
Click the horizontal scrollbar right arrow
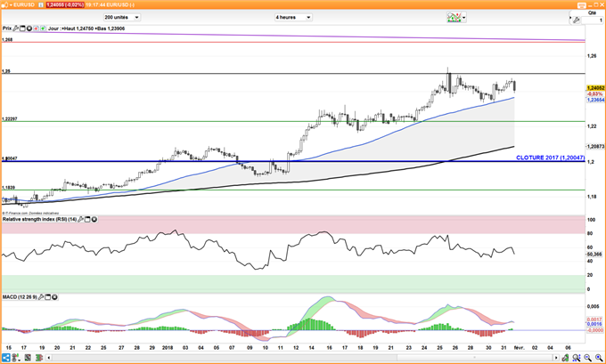[x=556, y=358]
